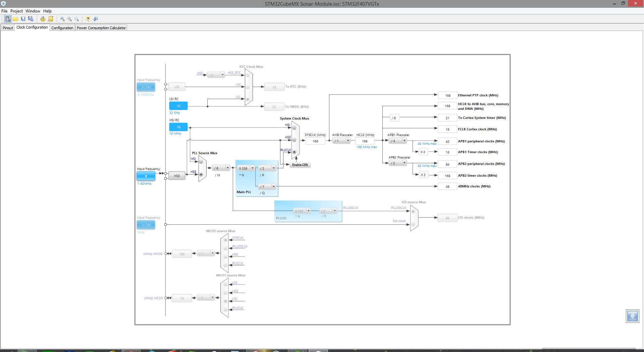Click the LSI RC 32 value box
The height and width of the screenshot is (352, 644).
coord(178,106)
